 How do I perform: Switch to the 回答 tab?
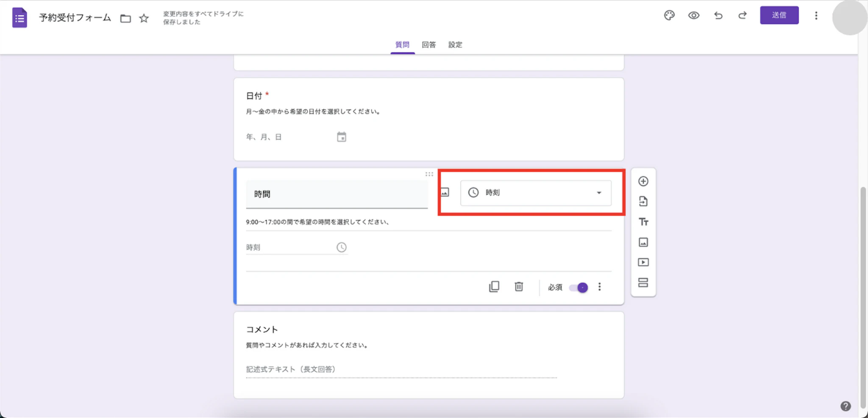click(429, 44)
